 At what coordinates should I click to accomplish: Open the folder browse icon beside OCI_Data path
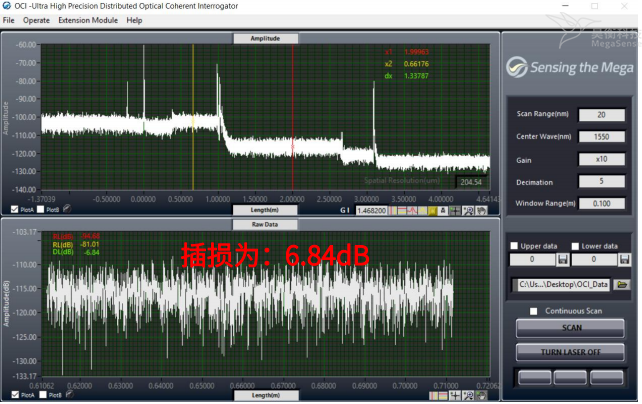pyautogui.click(x=622, y=284)
